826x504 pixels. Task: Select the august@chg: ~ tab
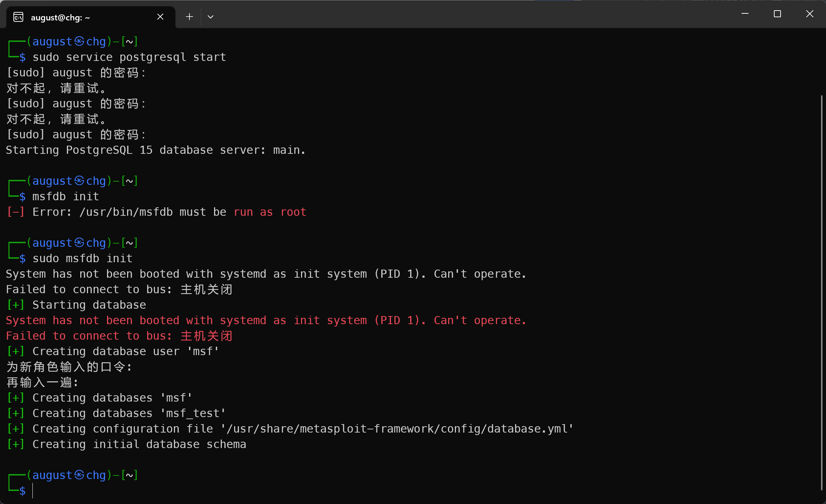click(60, 18)
